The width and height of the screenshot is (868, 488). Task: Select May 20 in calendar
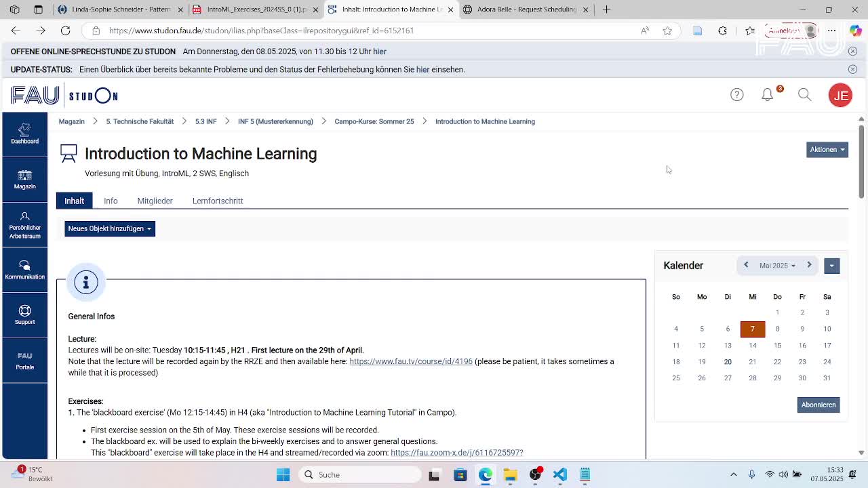pyautogui.click(x=728, y=361)
